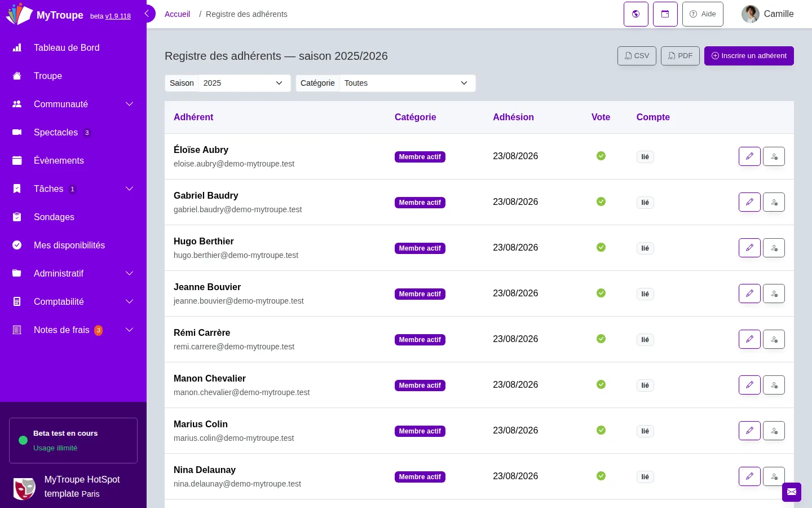
Task: Edit Nina Delaunay's membership with pencil icon
Action: (749, 476)
